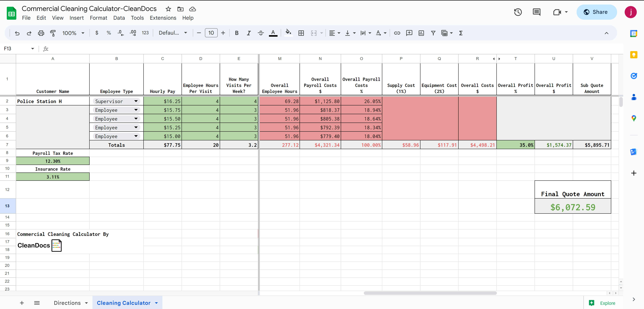Open version history clock icon
The image size is (644, 309).
coord(518,12)
